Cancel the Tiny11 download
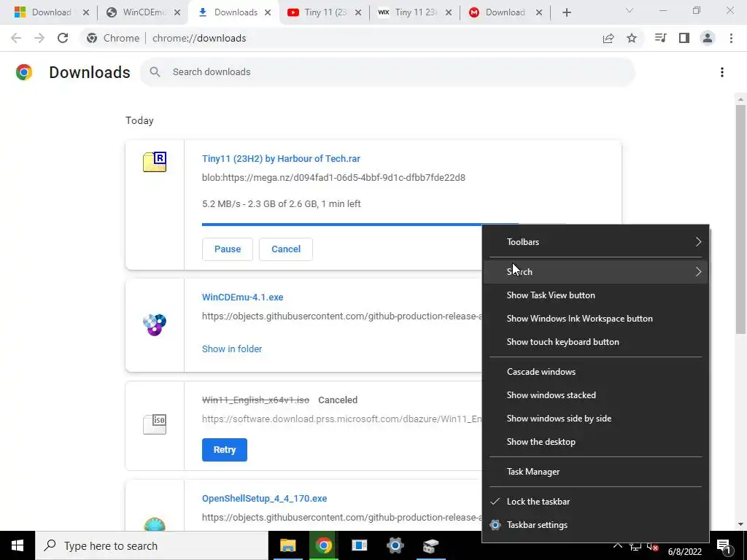Viewport: 747px width, 560px height. tap(286, 249)
